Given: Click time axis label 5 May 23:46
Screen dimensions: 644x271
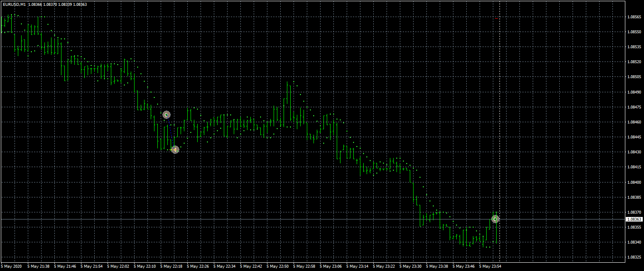Looking at the screenshot, I should pyautogui.click(x=464, y=266).
